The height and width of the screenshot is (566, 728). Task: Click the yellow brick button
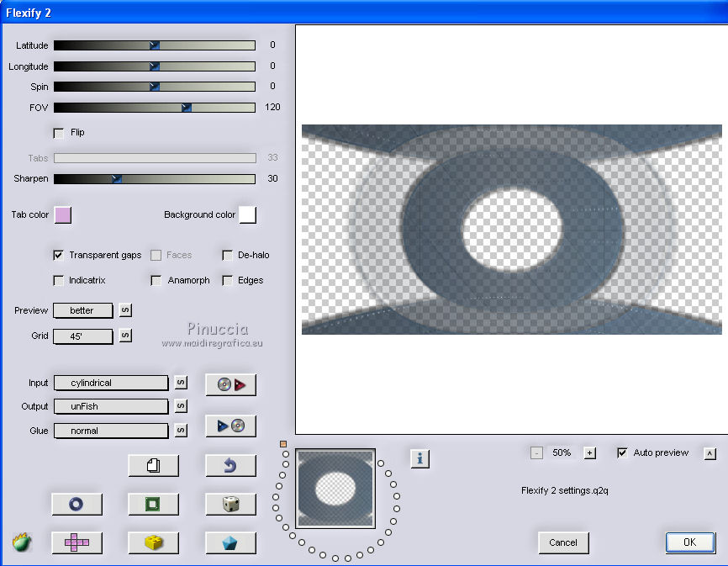153,542
